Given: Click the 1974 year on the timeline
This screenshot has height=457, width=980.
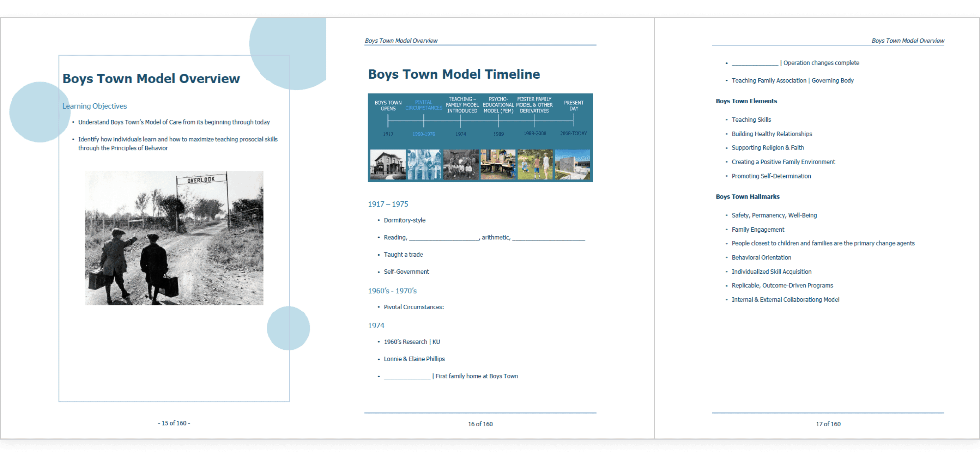Looking at the screenshot, I should point(460,134).
